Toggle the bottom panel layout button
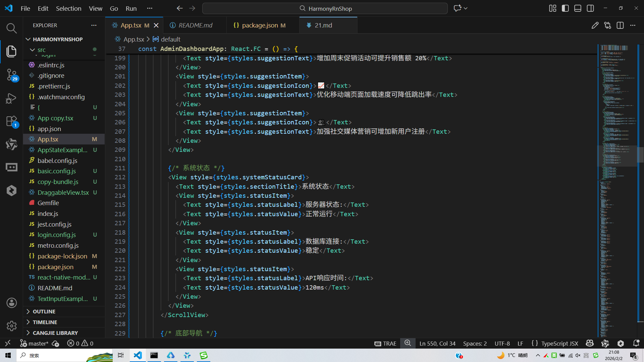The image size is (644, 362). [x=578, y=8]
